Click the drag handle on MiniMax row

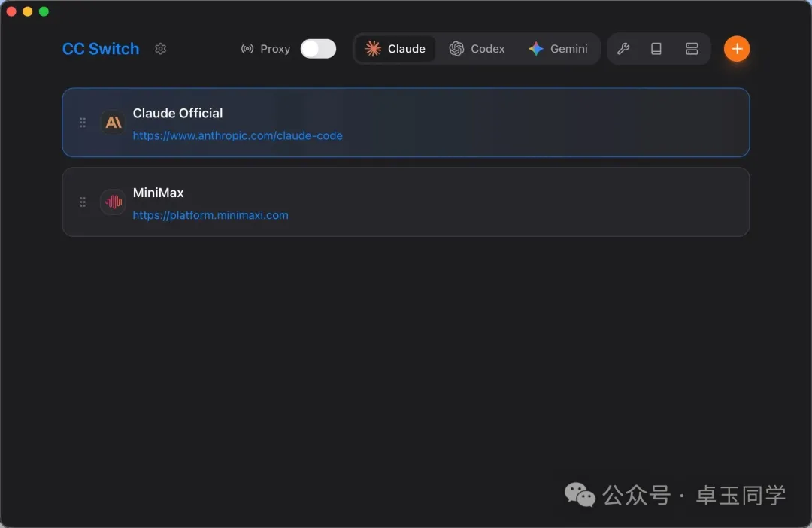coord(83,202)
